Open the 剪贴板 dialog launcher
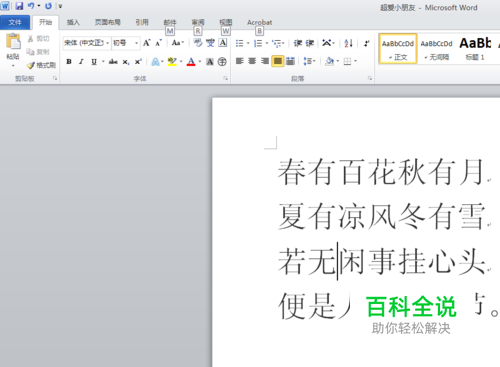This screenshot has height=367, width=500. [55, 78]
